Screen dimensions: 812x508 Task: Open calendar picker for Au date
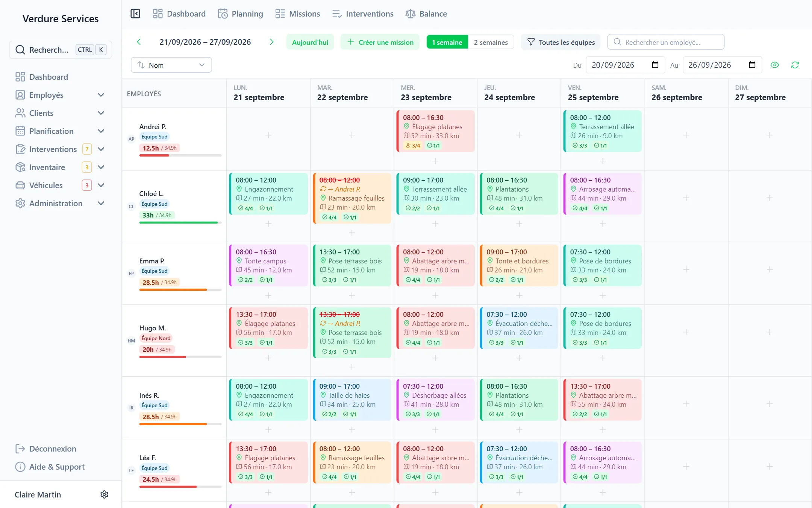point(752,65)
